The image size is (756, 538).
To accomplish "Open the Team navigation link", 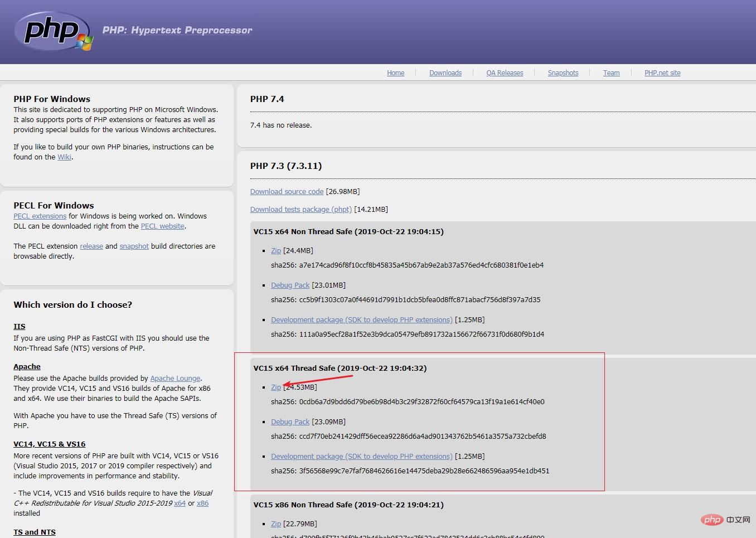I will (x=611, y=73).
